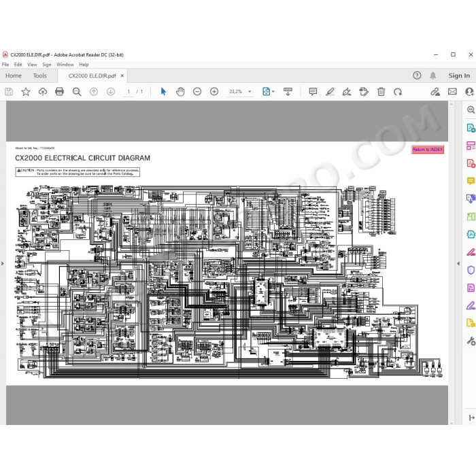Open the Comment tool in right sidebar
The height and width of the screenshot is (476, 476).
[471, 182]
